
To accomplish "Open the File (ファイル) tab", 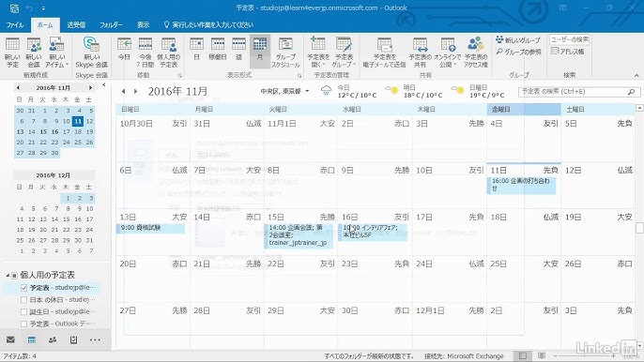I will click(x=15, y=25).
